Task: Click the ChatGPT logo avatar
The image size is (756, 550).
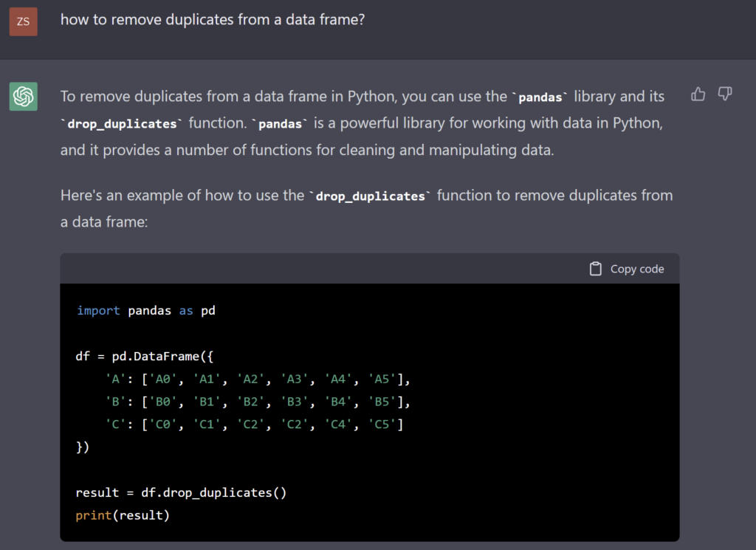Action: [x=23, y=97]
